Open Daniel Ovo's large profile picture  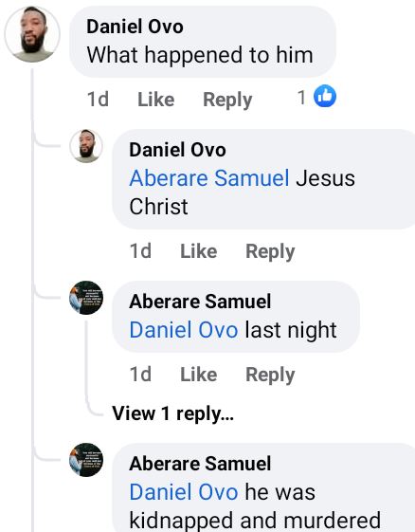click(32, 34)
